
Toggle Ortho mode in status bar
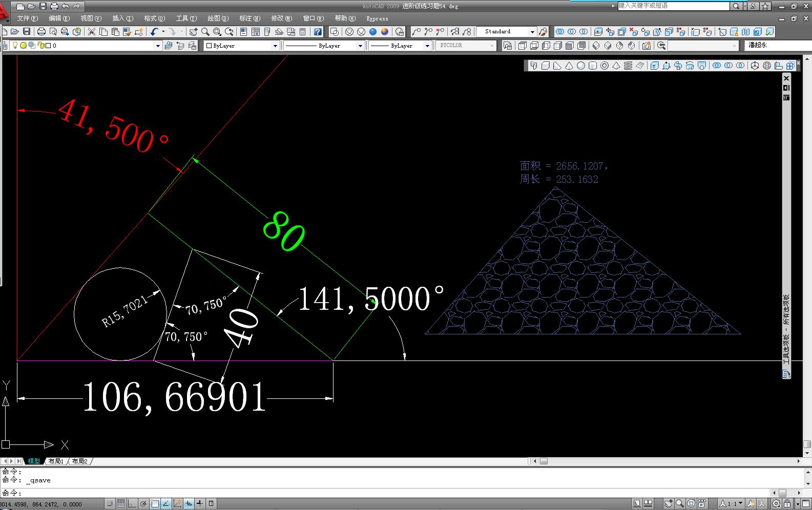132,504
